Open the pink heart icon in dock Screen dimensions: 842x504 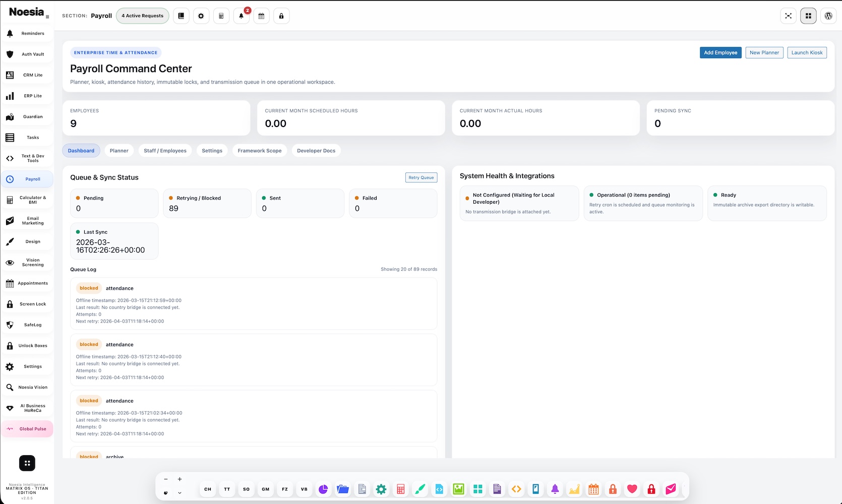632,489
